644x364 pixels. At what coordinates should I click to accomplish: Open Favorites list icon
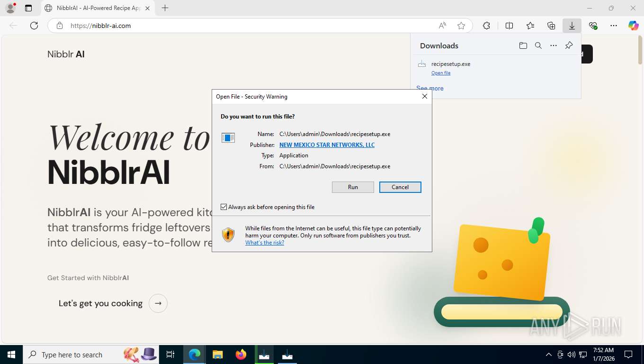coord(530,26)
